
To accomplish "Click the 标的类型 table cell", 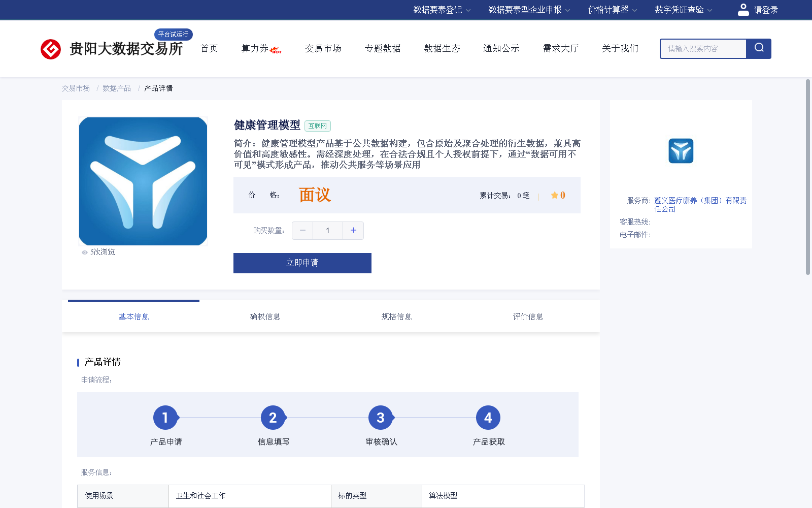I will 377,496.
